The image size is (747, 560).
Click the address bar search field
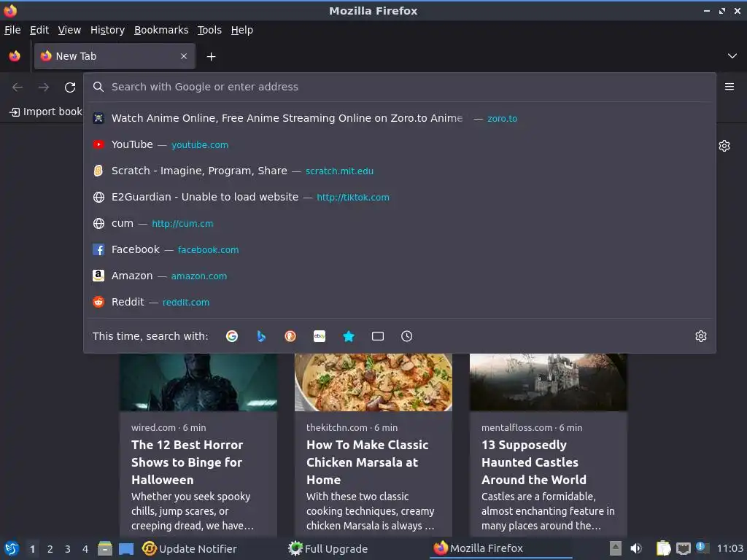coord(399,87)
